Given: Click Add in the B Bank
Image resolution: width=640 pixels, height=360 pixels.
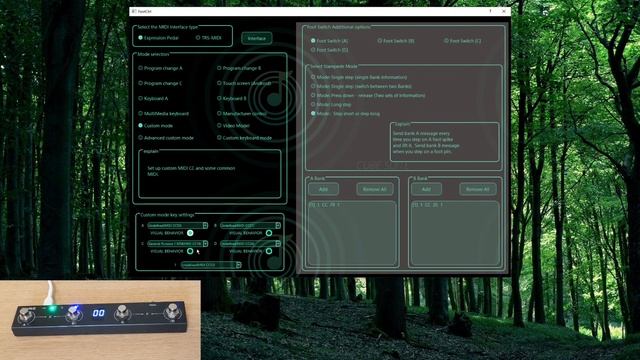Looking at the screenshot, I should point(426,189).
